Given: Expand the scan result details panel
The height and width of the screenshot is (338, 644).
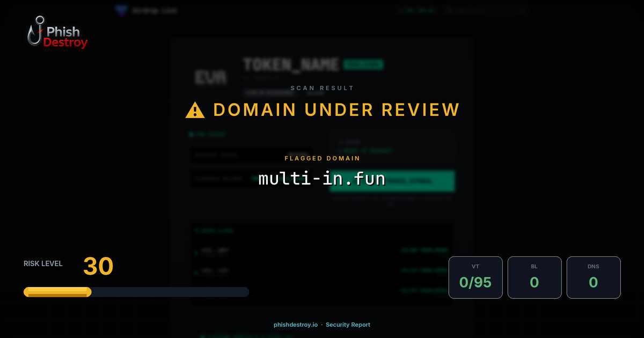Looking at the screenshot, I should [322, 88].
